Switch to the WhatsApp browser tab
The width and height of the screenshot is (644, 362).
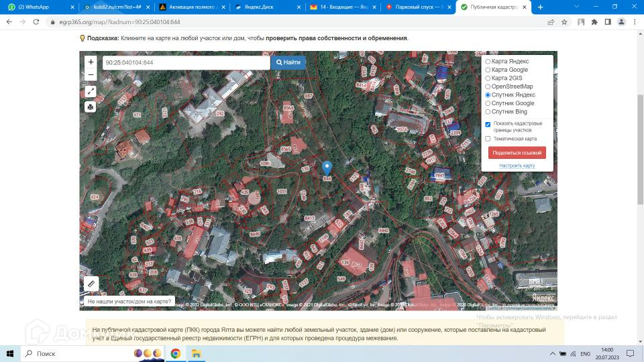pyautogui.click(x=37, y=7)
